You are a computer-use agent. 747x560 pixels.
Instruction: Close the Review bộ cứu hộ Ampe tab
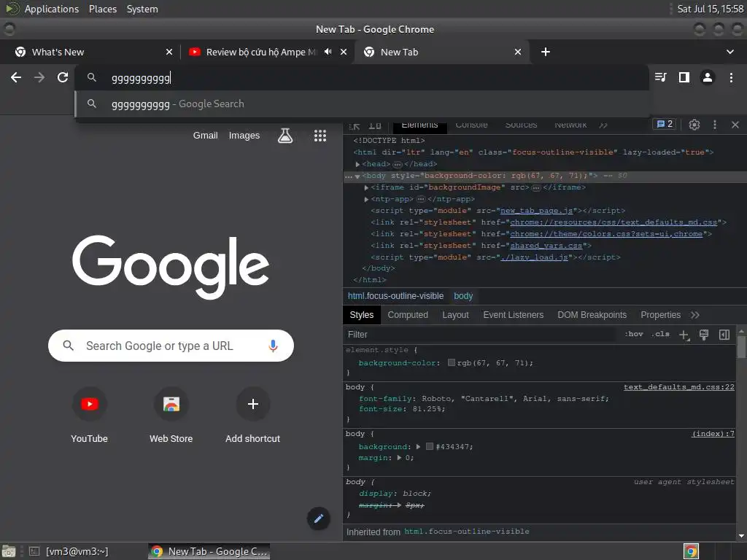pyautogui.click(x=344, y=52)
